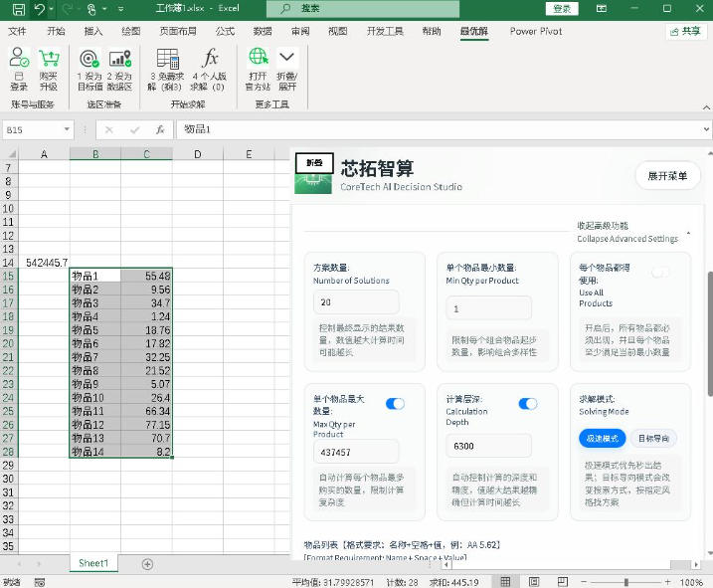Open the Customize Quick Access Toolbar dropdown
Screen dimensions: 713x588
tap(121, 9)
